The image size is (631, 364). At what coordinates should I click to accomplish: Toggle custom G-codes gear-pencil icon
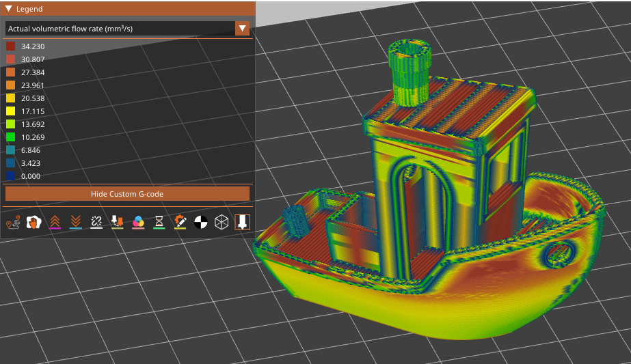click(180, 222)
